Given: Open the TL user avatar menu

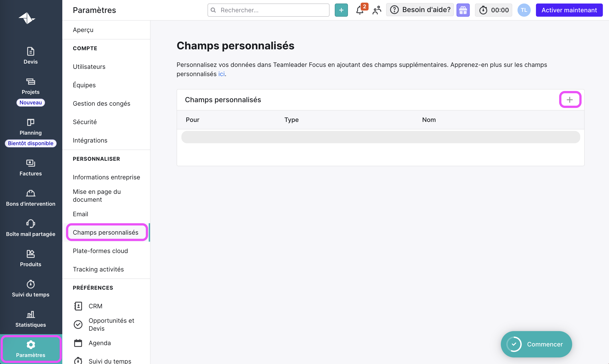Looking at the screenshot, I should coord(524,10).
